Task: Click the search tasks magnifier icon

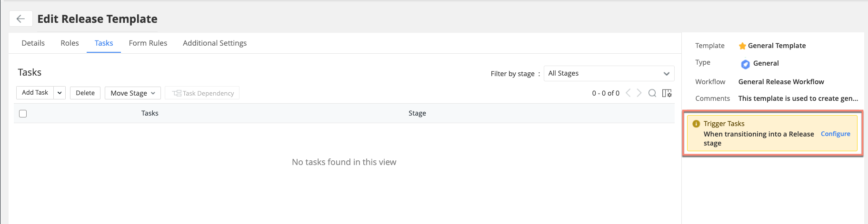Action: [x=652, y=93]
